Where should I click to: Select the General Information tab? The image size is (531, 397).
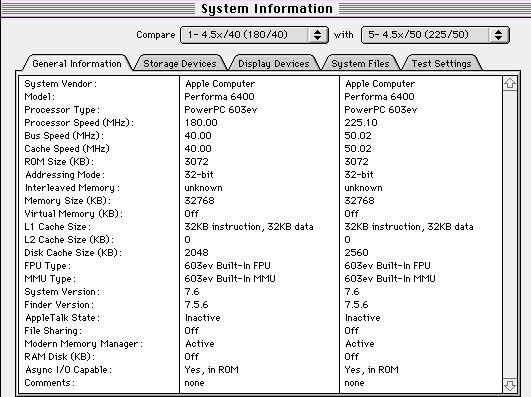click(77, 64)
